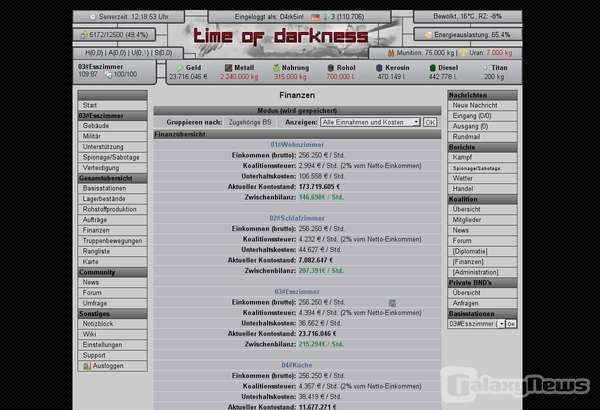600x410 pixels.
Task: Open Truppenbewegungen page
Action: tap(112, 241)
